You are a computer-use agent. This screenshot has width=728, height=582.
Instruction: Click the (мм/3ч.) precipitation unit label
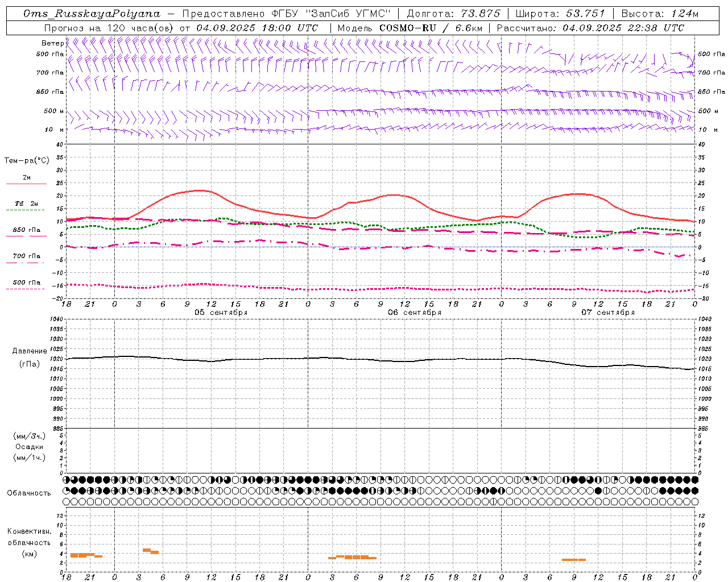(30, 436)
